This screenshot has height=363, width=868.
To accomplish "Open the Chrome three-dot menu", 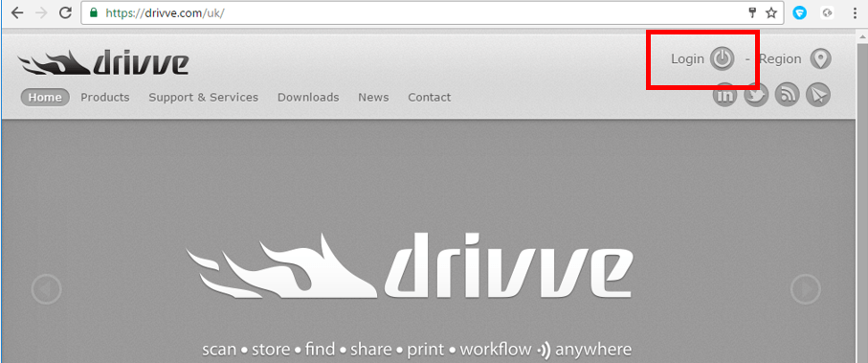I will pos(856,12).
